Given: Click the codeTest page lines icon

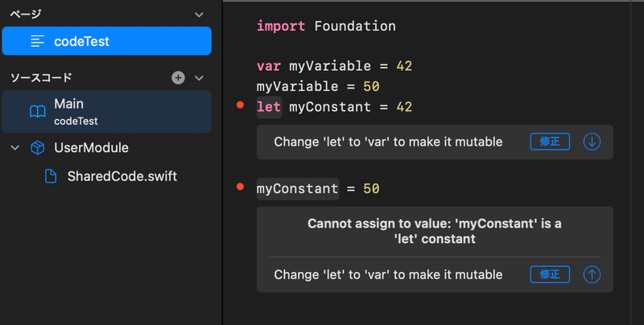Looking at the screenshot, I should 37,41.
